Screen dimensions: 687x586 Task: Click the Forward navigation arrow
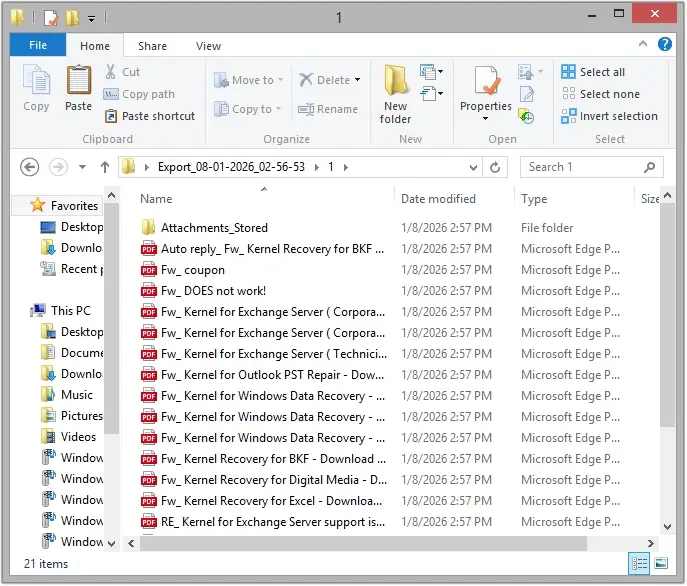(x=58, y=167)
